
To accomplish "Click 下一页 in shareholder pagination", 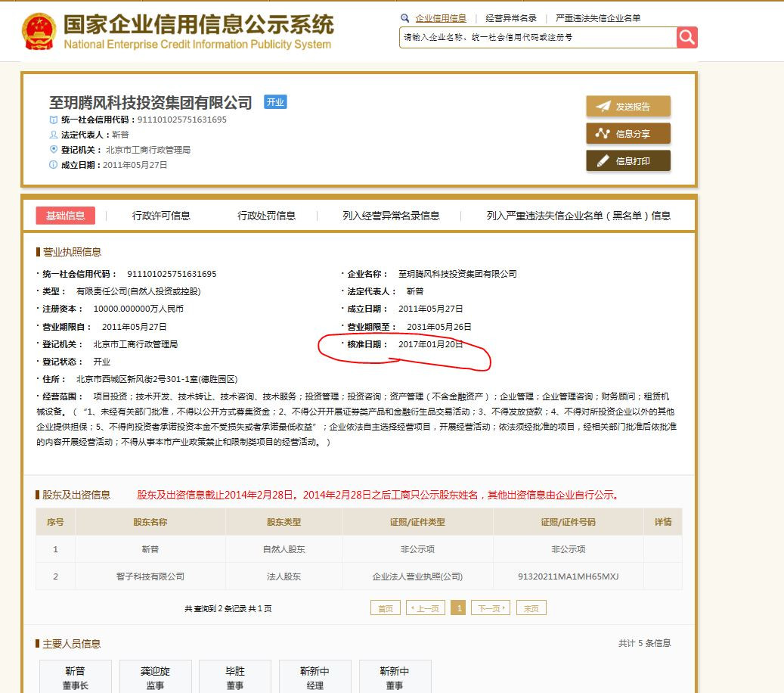I will click(x=491, y=608).
